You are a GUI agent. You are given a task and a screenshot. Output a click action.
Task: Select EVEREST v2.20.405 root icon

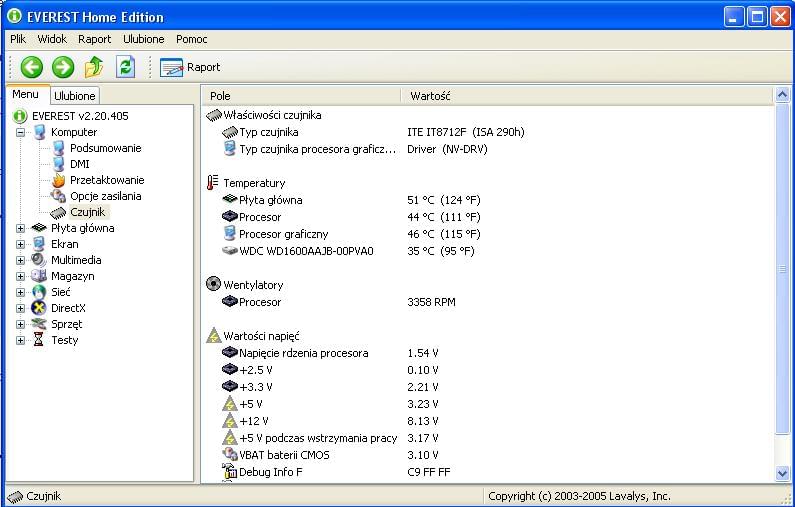tap(20, 116)
